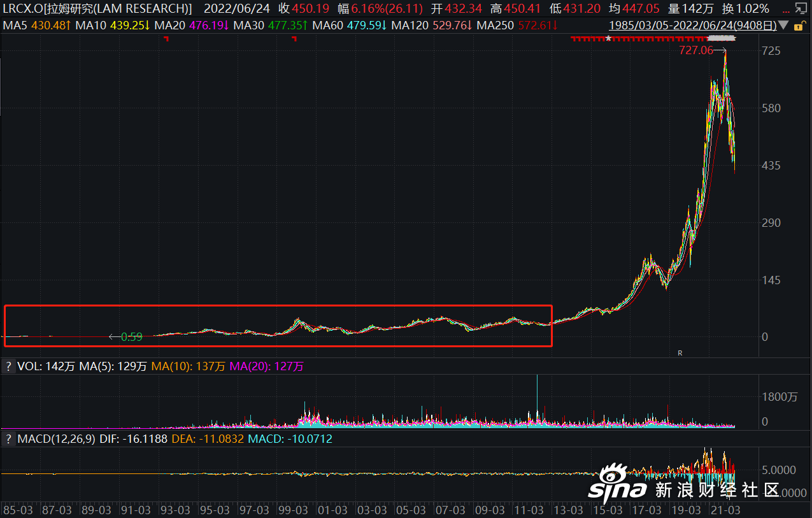Select the MA120 529.76 moving average label

(432, 25)
